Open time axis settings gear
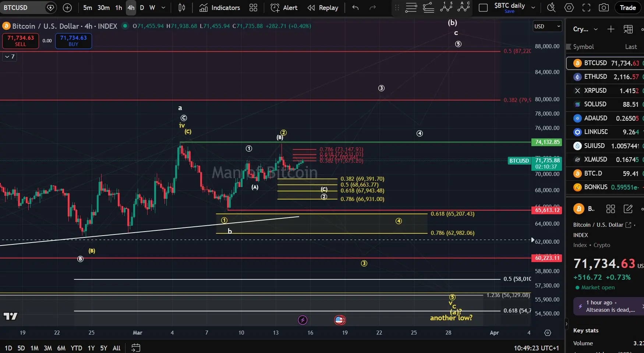644x353 pixels. pos(548,333)
